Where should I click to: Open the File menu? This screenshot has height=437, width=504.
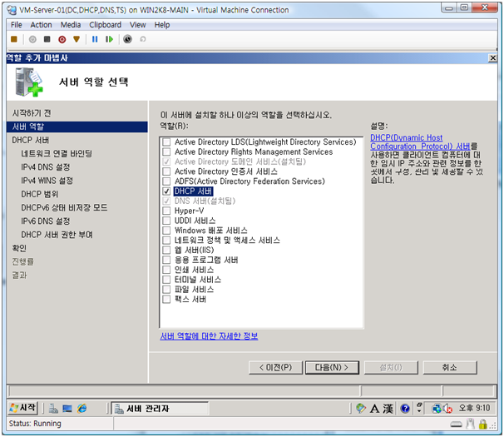tap(16, 25)
